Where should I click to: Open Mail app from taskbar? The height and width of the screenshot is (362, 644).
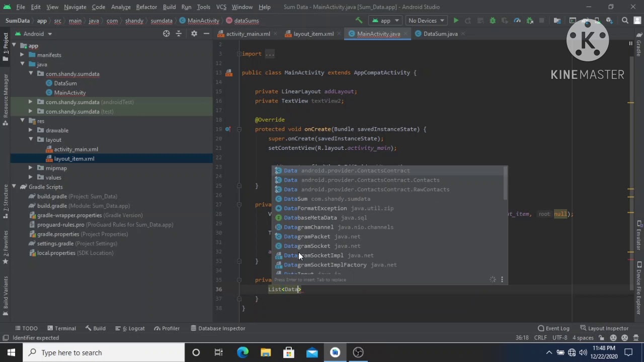[312, 352]
